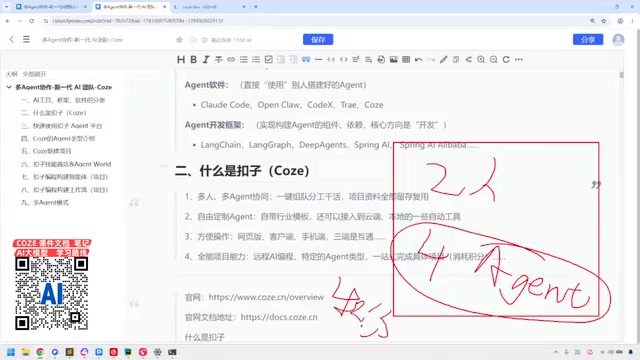Screen dimensions: 640x360
Task: Open new browser tab with plus
Action: tap(256, 7)
